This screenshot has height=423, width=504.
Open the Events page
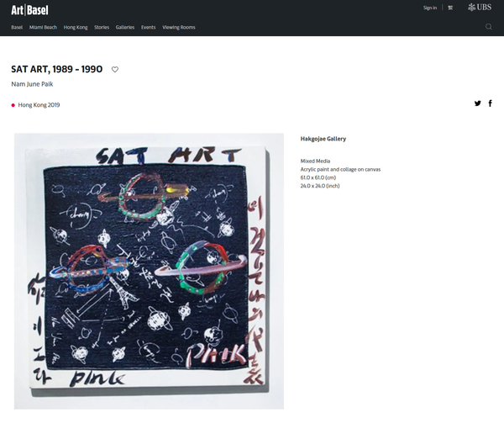[x=148, y=28]
